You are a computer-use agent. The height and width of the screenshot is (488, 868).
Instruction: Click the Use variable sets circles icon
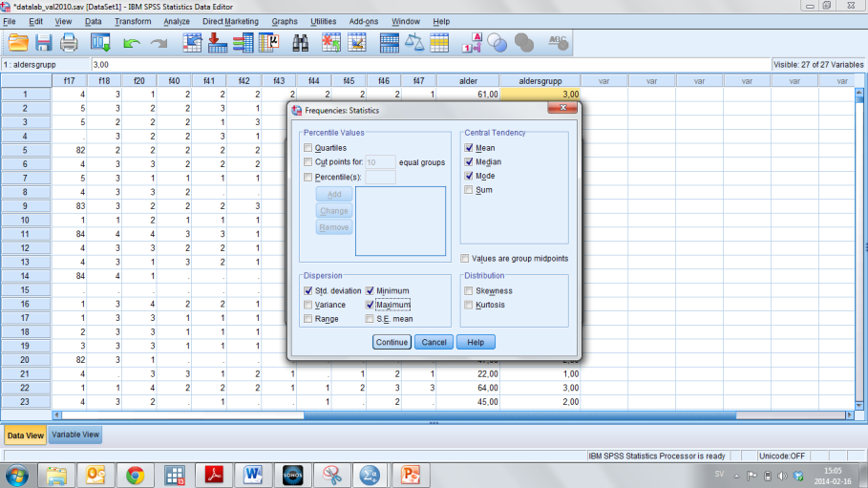coord(498,43)
